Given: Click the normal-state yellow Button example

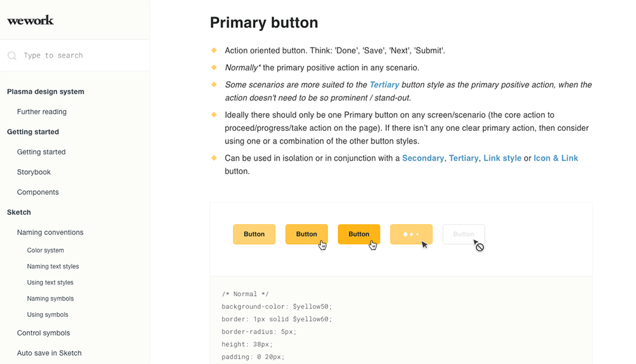Looking at the screenshot, I should pos(254,234).
